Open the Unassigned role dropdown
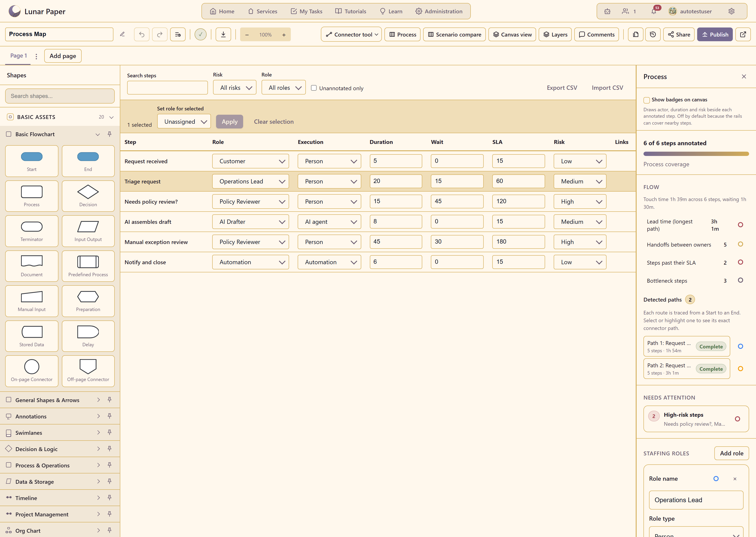This screenshot has height=537, width=756. click(x=184, y=122)
